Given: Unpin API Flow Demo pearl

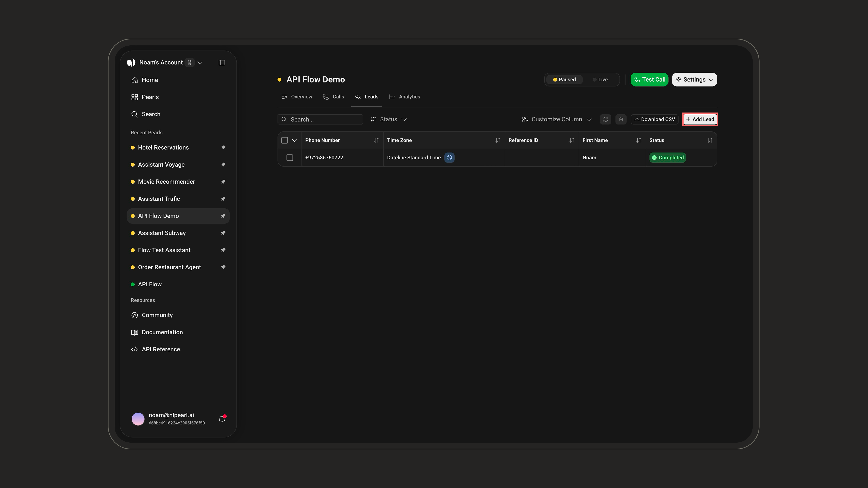Looking at the screenshot, I should (223, 216).
